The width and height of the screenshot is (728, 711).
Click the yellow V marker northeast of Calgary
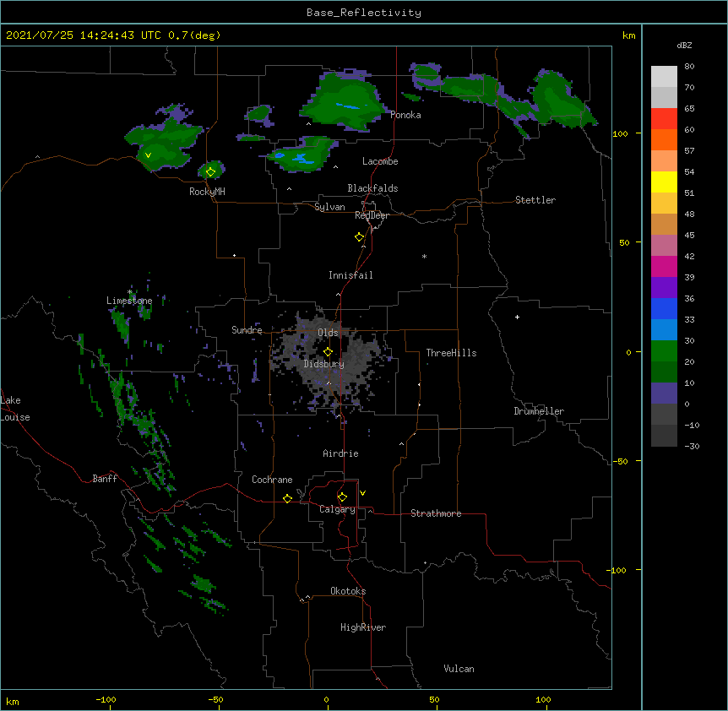[x=362, y=493]
